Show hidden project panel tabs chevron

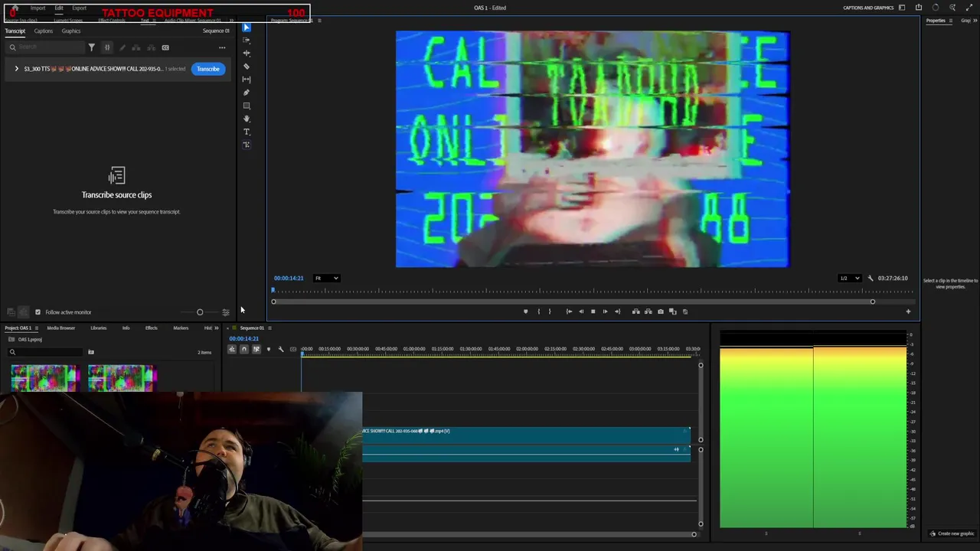[x=218, y=328]
